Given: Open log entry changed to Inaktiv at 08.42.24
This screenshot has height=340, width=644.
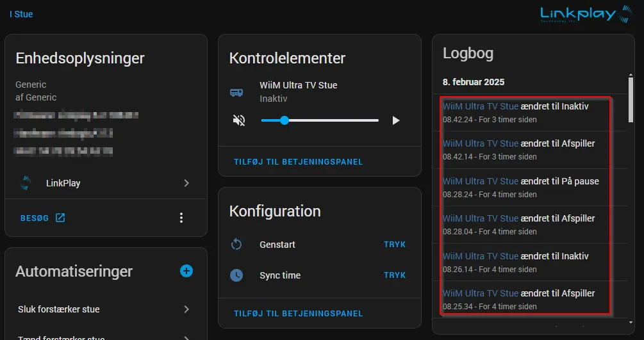Looking at the screenshot, I should [530, 113].
